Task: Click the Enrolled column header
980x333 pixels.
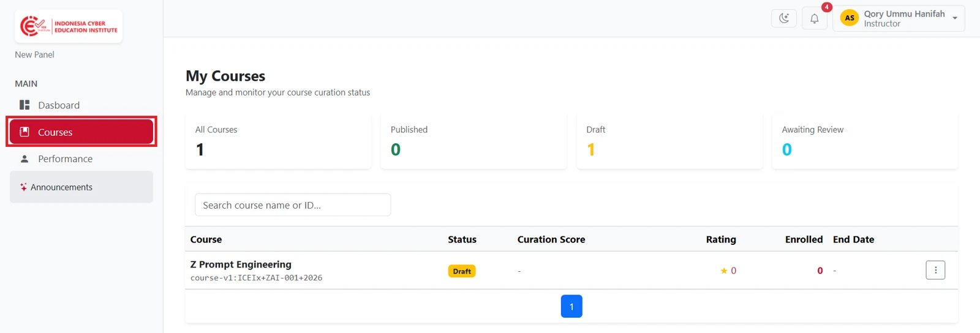Action: 804,239
